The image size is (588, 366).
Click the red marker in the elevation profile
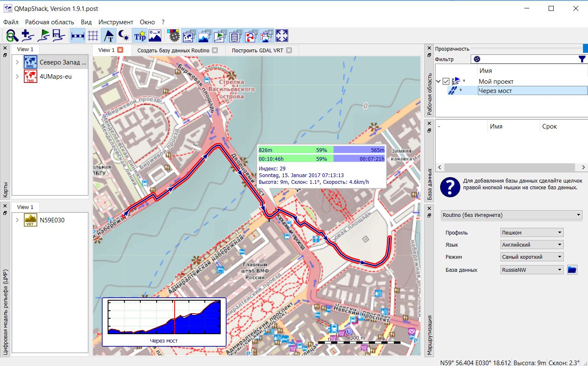174,317
